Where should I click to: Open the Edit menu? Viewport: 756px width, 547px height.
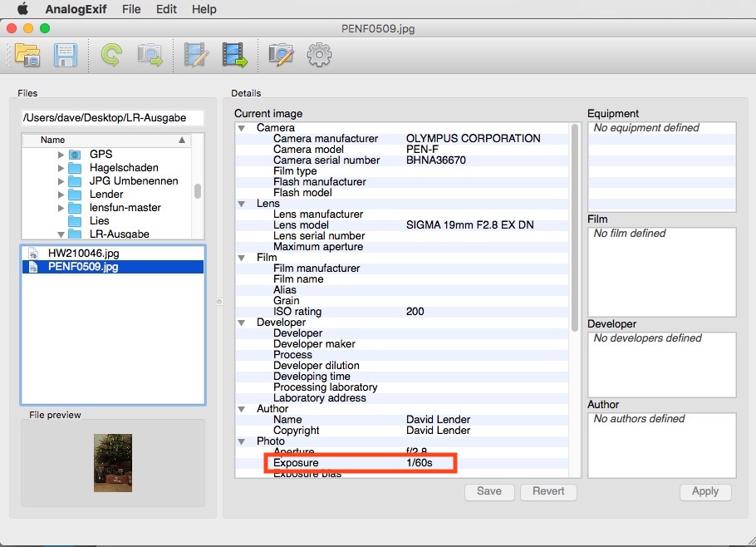point(166,9)
